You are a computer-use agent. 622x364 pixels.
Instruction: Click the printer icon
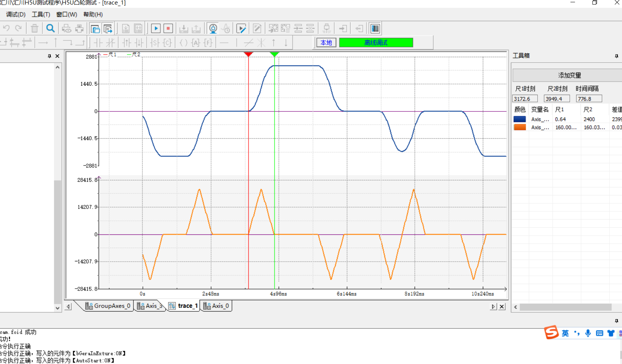tap(79, 28)
